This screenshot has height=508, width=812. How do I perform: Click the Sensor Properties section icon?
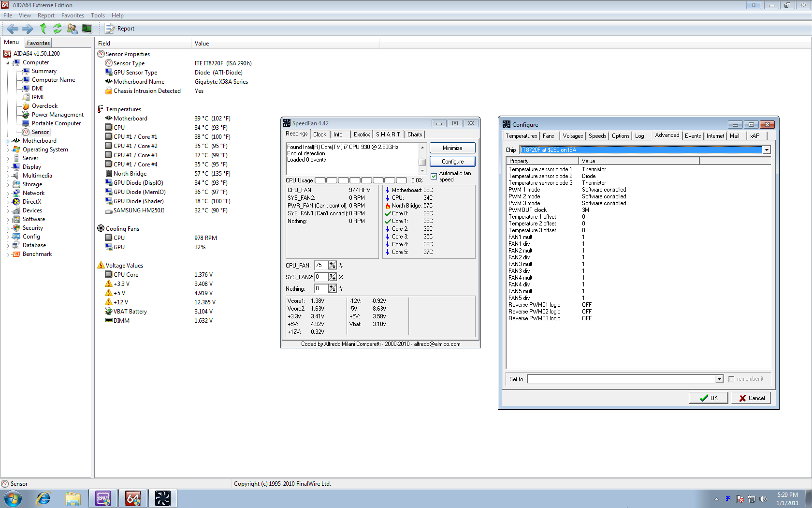point(101,54)
